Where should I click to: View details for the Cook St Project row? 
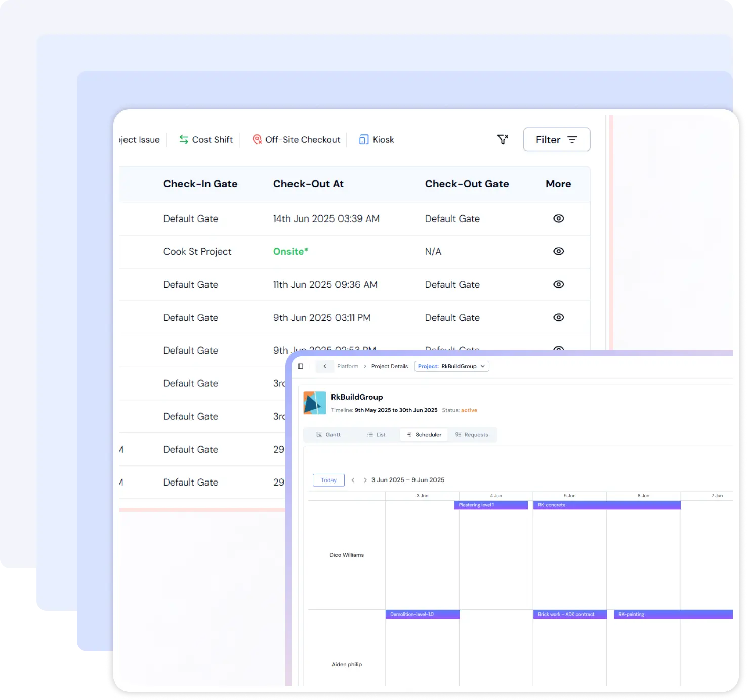(x=559, y=251)
